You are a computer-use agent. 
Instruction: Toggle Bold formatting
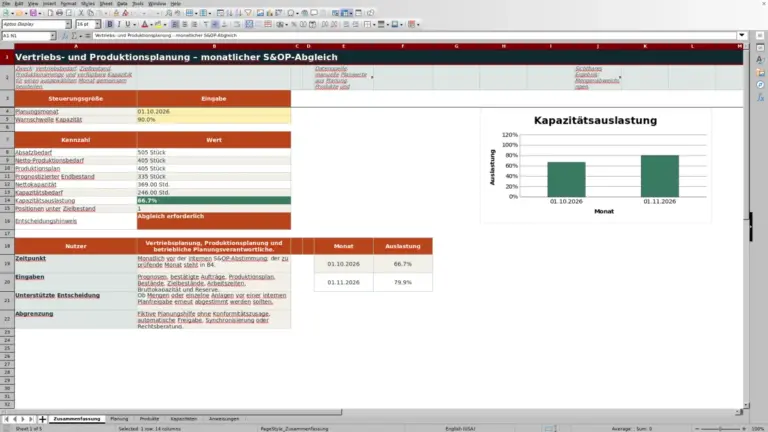[110, 24]
